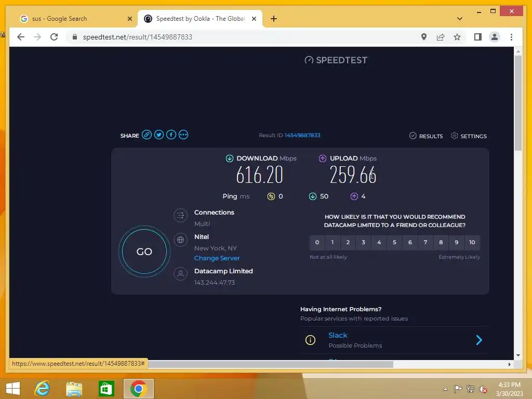Open the Chrome profile menu
Image resolution: width=532 pixels, height=399 pixels.
(x=495, y=37)
